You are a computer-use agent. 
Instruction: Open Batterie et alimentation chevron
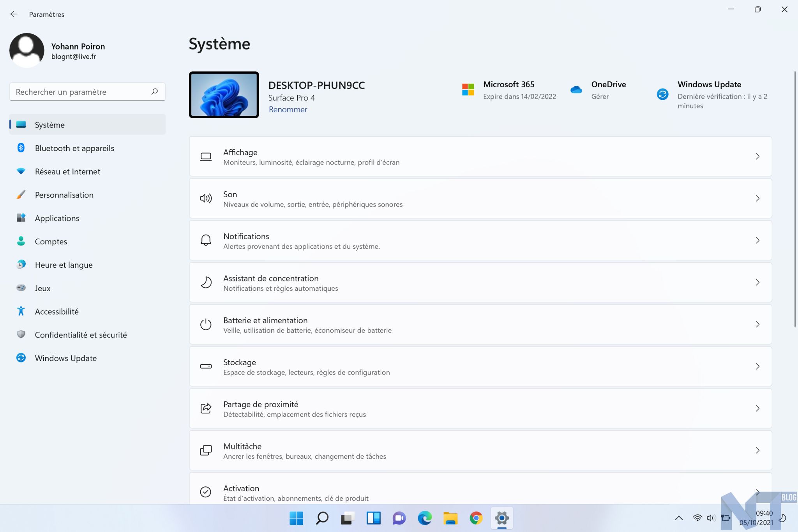pyautogui.click(x=757, y=324)
